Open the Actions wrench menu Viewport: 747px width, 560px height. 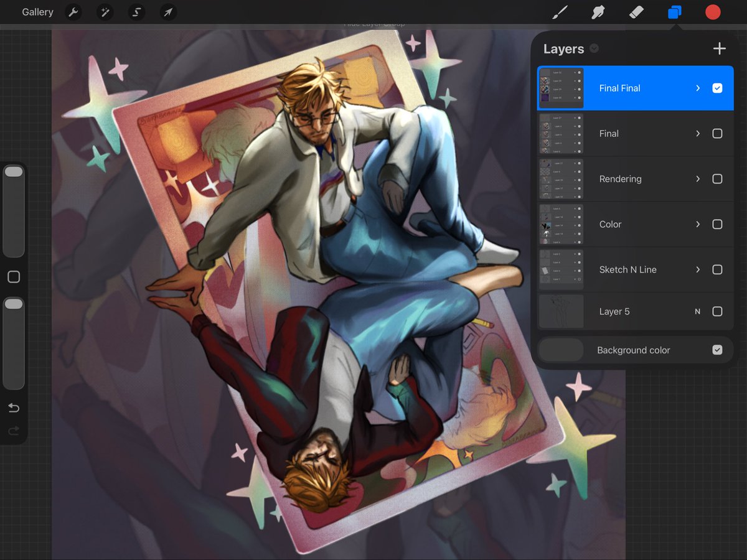click(73, 12)
